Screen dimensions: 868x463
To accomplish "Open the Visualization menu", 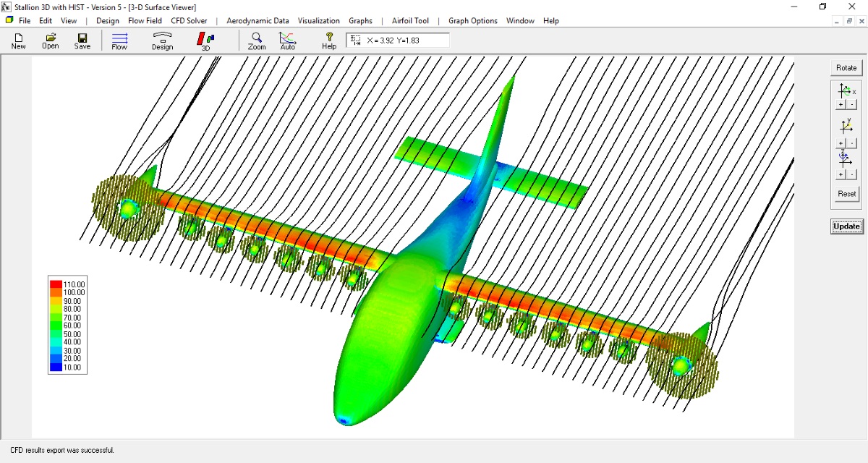I will [x=319, y=21].
